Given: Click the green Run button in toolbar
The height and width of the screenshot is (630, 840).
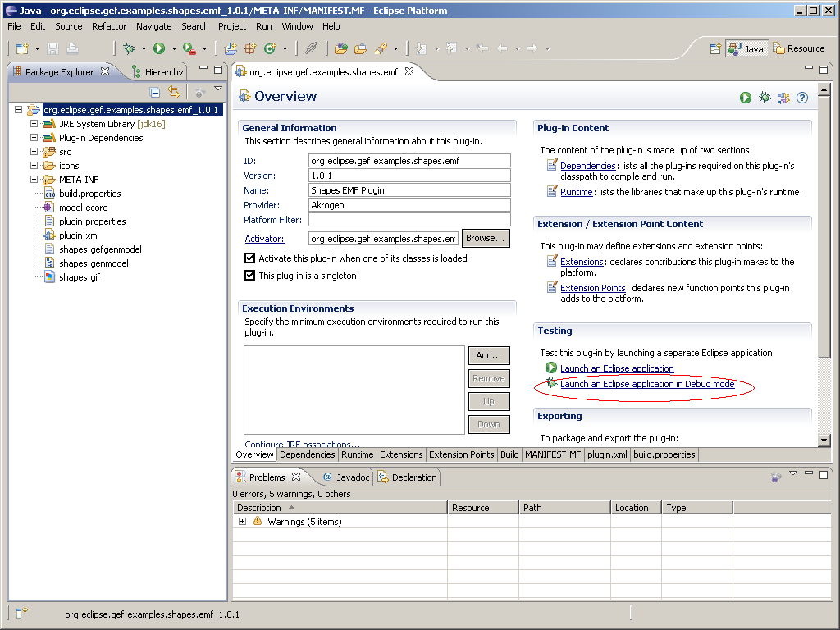Looking at the screenshot, I should 159,49.
